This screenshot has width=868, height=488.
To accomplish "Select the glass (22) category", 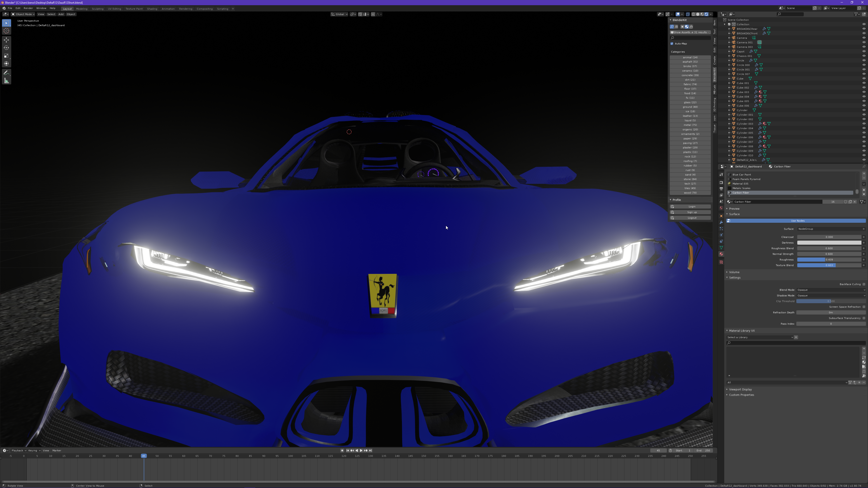I will coord(690,102).
